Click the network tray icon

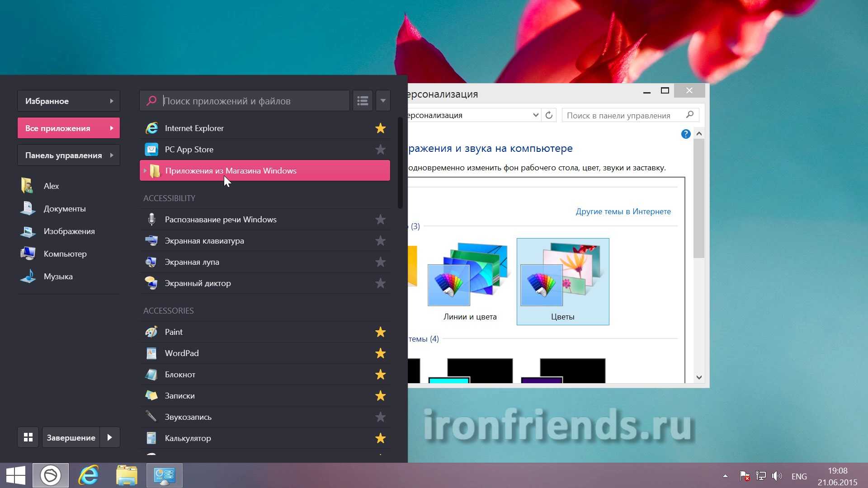(x=761, y=476)
